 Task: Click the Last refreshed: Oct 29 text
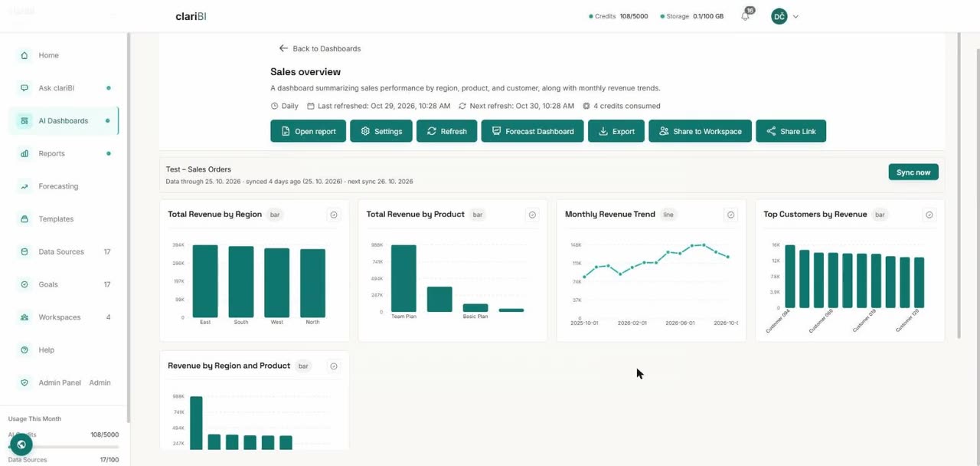click(378, 107)
